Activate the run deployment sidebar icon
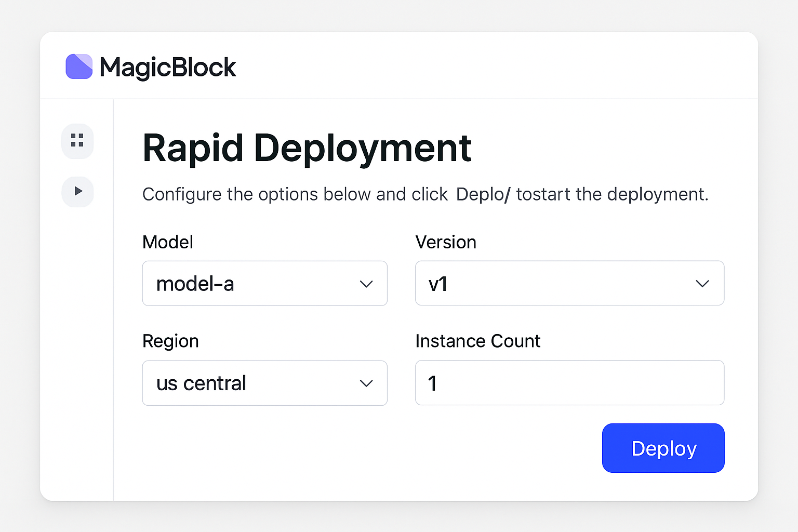The image size is (798, 532). pos(77,192)
